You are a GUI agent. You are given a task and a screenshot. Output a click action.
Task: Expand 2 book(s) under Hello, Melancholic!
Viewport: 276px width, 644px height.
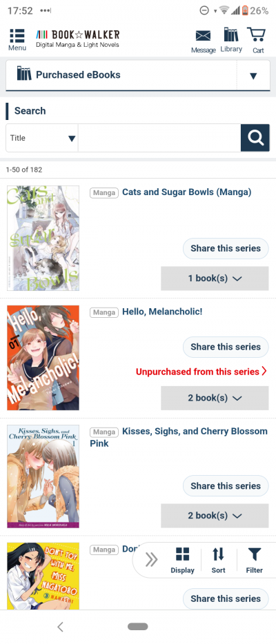pyautogui.click(x=215, y=398)
